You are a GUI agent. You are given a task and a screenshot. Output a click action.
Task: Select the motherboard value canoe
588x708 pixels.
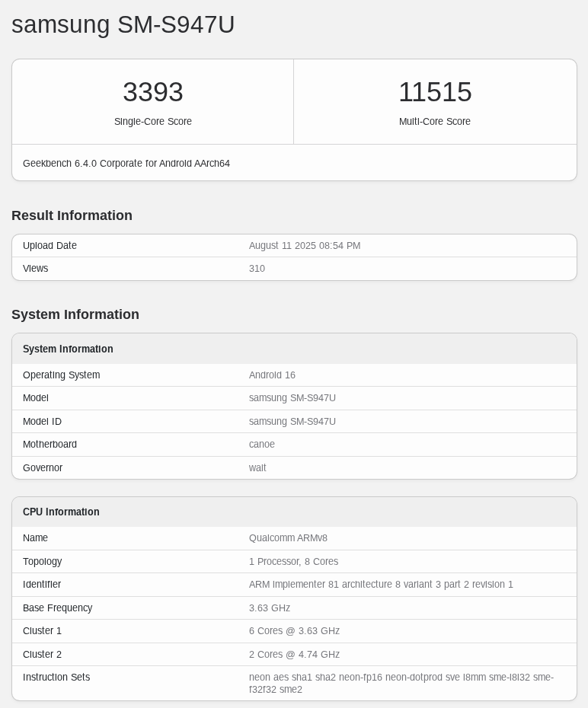[262, 445]
